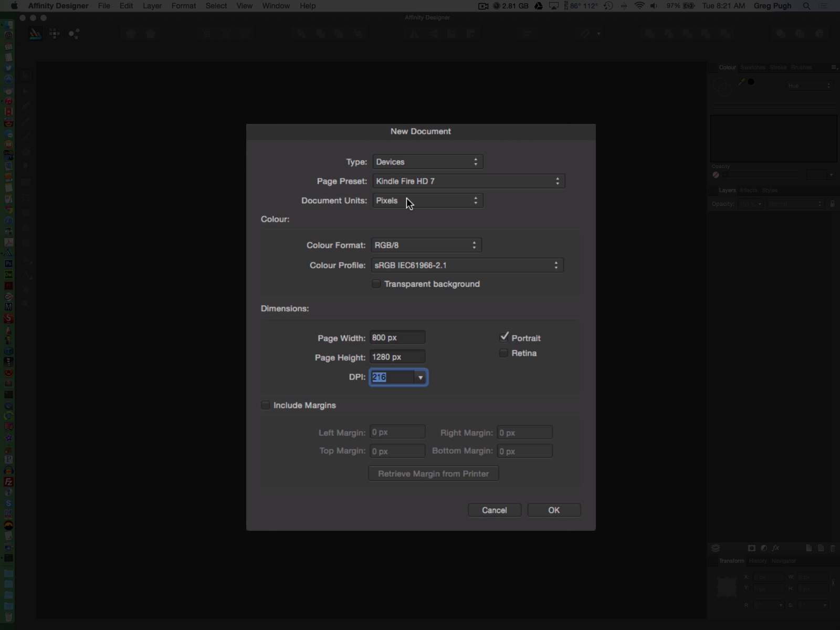Screen dimensions: 840x630
Task: Select the Draw Persona icon
Action: (x=35, y=34)
